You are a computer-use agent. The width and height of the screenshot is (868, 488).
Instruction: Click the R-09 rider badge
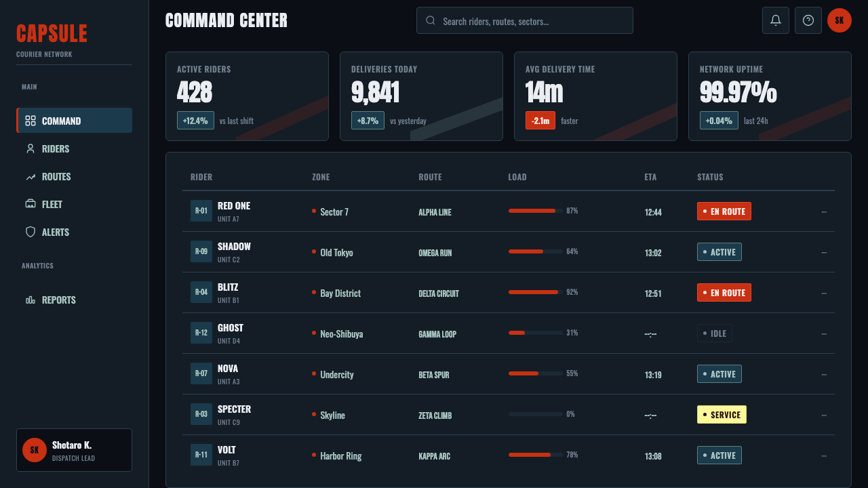point(201,251)
